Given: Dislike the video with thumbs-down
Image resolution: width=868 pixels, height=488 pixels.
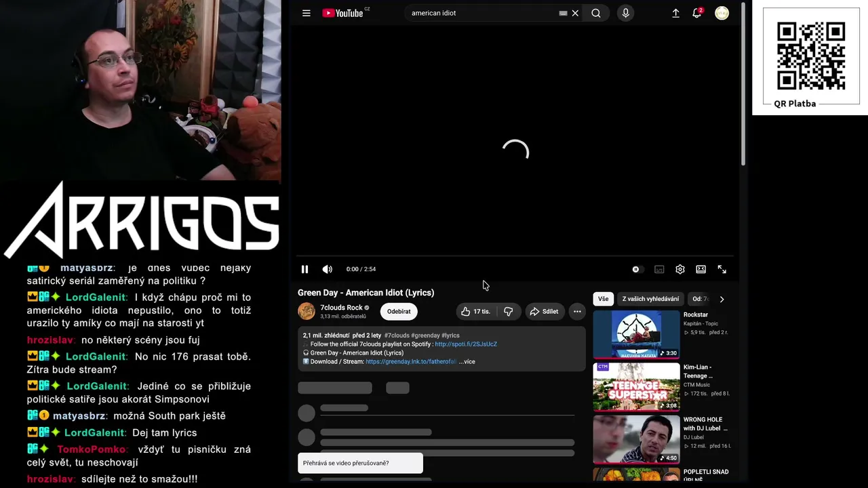Looking at the screenshot, I should 508,312.
